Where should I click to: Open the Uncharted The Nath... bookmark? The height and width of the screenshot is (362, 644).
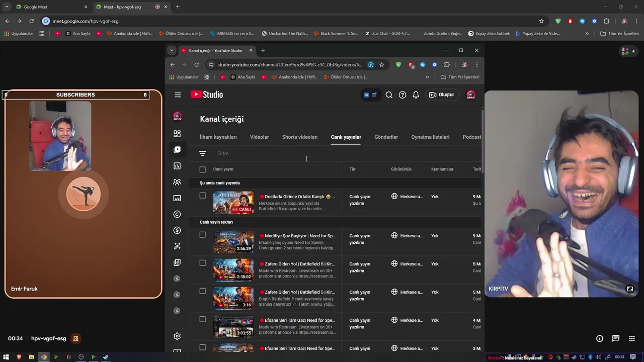[x=285, y=34]
